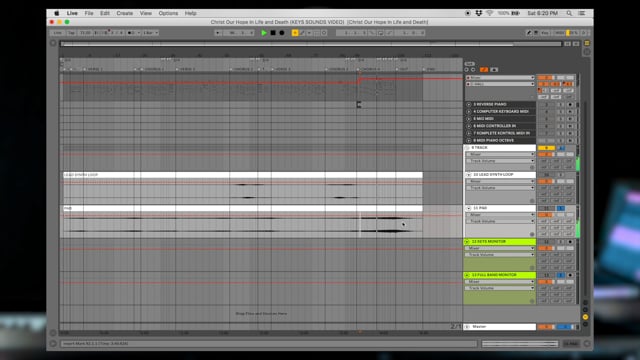Screen dimensions: 640x360
Task: Click the Arrangement Record button
Action: click(x=282, y=33)
